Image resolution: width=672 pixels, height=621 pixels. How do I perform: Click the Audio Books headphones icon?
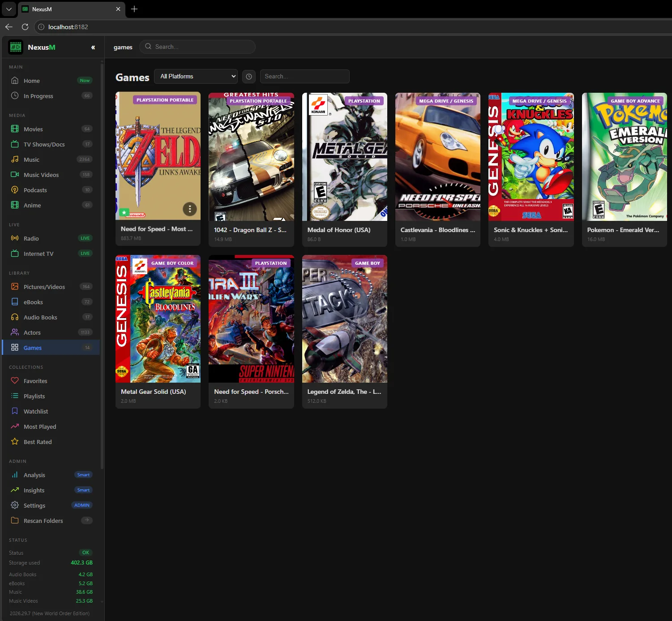(15, 317)
